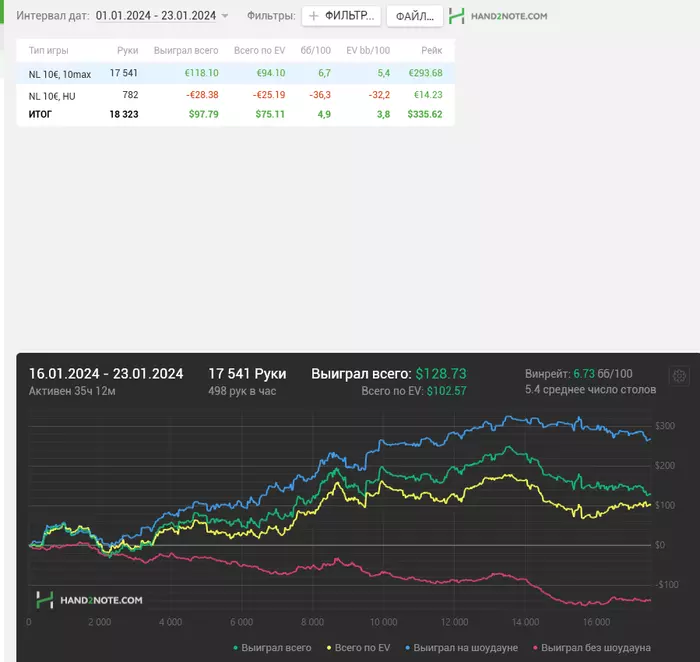Select the 'NL 10€, 10max' table row
The width and height of the screenshot is (700, 662).
click(x=60, y=73)
